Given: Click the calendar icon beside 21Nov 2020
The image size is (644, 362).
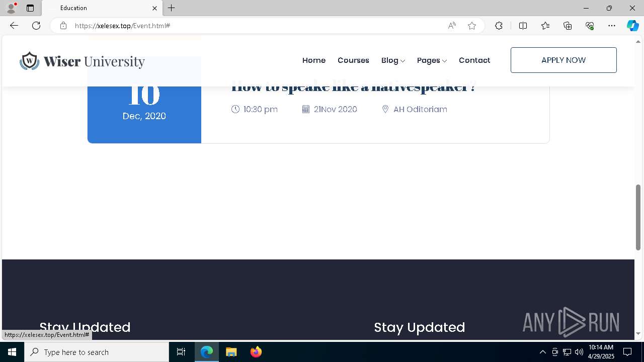Looking at the screenshot, I should pos(305,109).
